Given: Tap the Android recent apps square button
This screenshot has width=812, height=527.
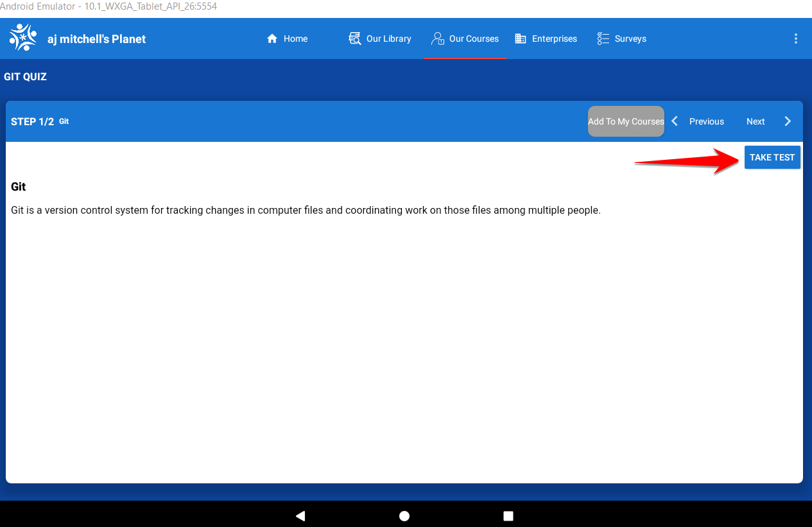Looking at the screenshot, I should [508, 515].
